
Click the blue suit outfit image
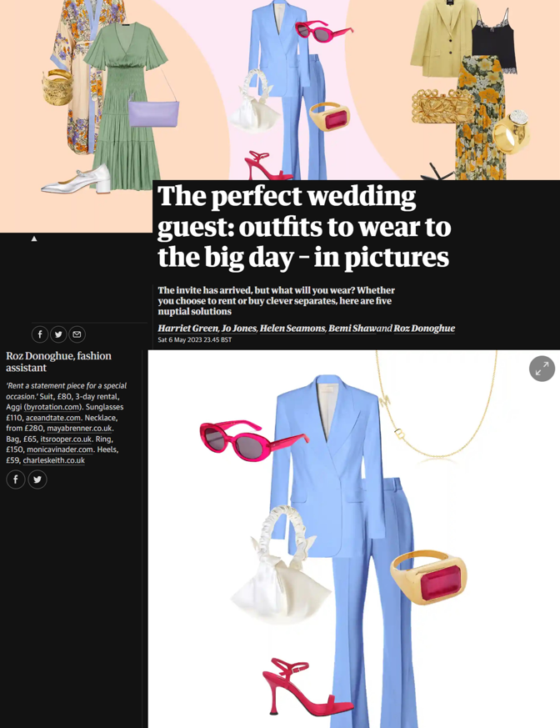point(353,539)
